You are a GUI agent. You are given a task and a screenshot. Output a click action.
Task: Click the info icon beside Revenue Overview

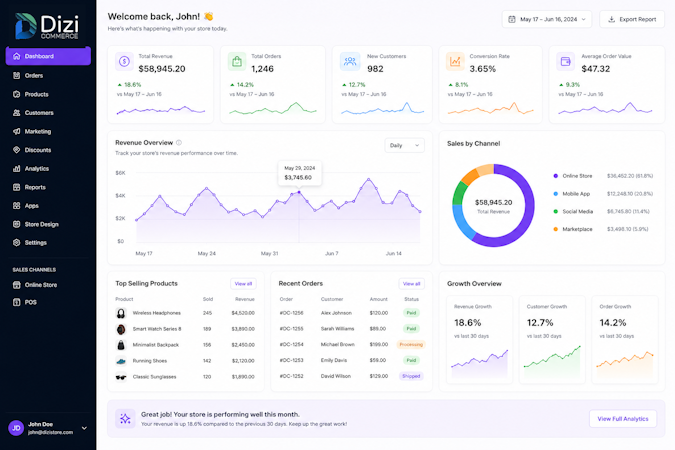pos(179,143)
